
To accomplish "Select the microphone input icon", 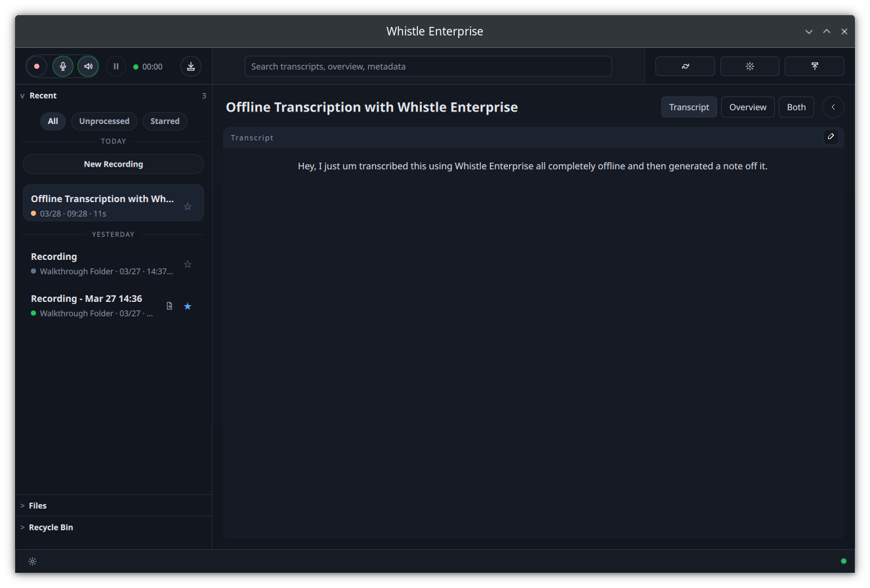I will (x=62, y=66).
